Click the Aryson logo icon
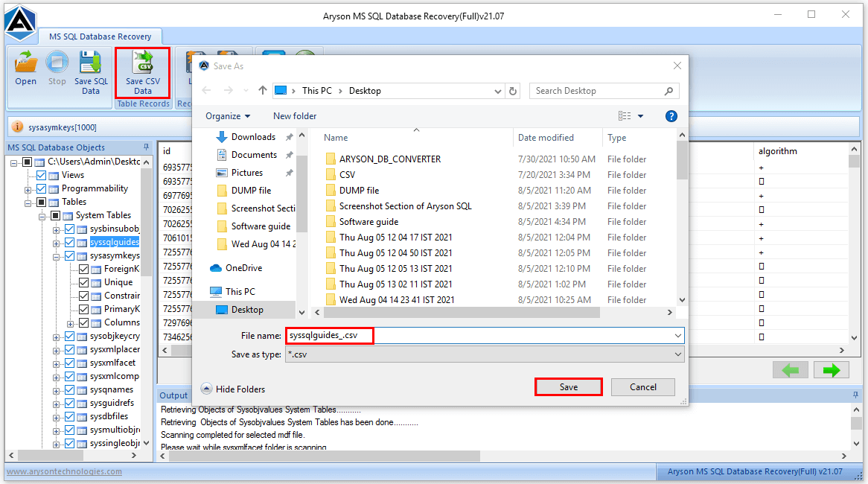 [x=21, y=22]
